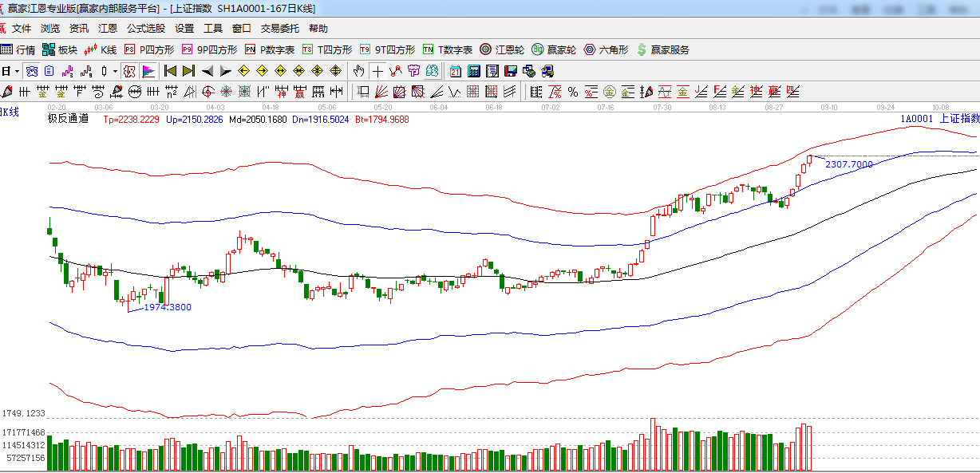
Task: Toggle the 极 reversal channel indicator button
Action: pos(129,71)
